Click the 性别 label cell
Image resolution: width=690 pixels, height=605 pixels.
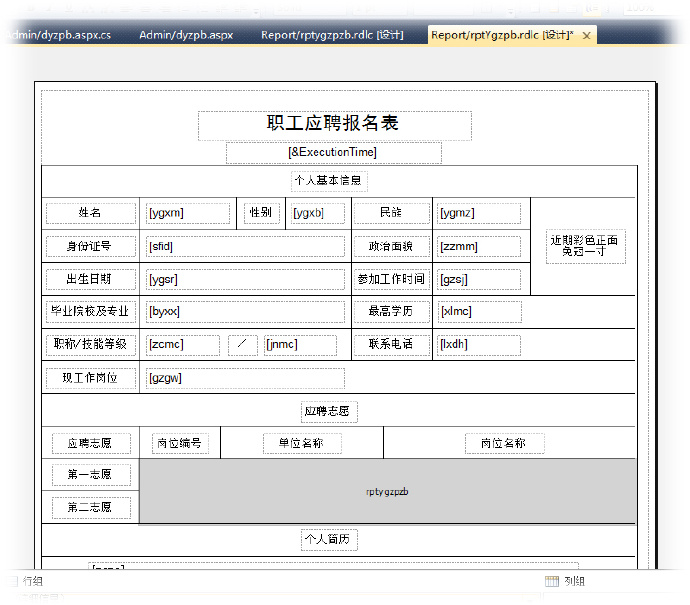pyautogui.click(x=261, y=213)
